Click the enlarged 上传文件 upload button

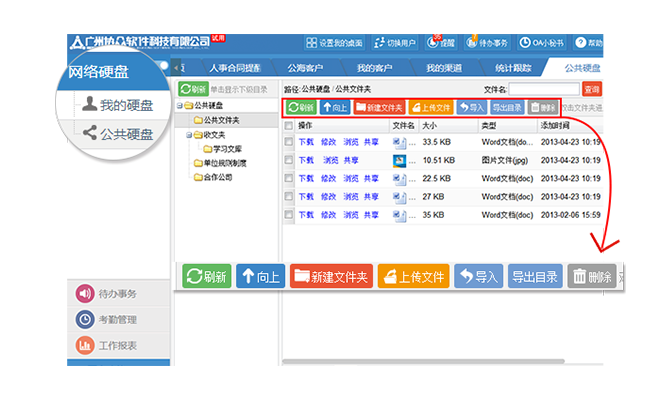point(413,277)
